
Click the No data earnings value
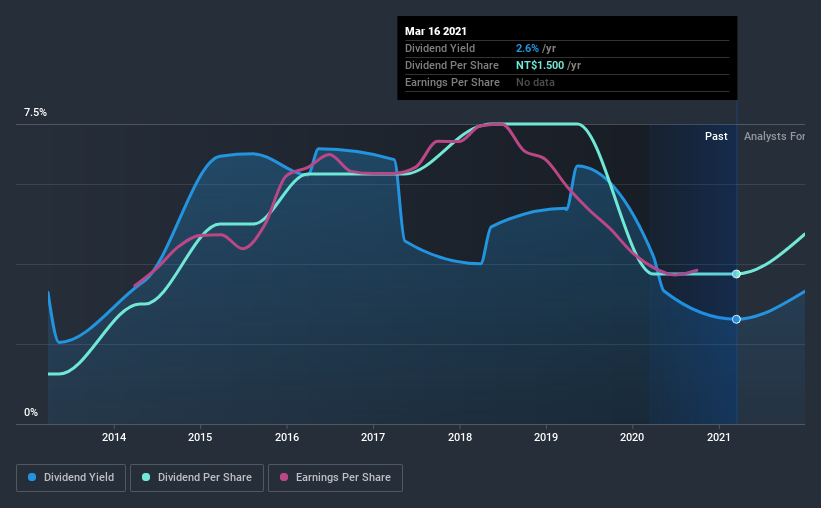(535, 83)
